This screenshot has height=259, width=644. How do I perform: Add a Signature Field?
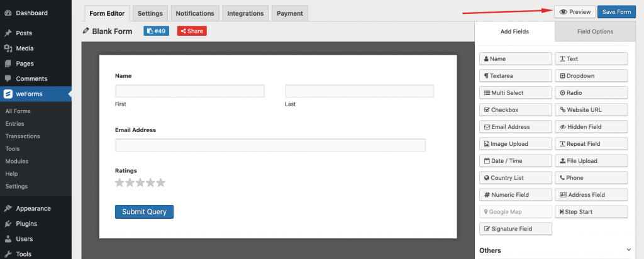[x=516, y=229]
